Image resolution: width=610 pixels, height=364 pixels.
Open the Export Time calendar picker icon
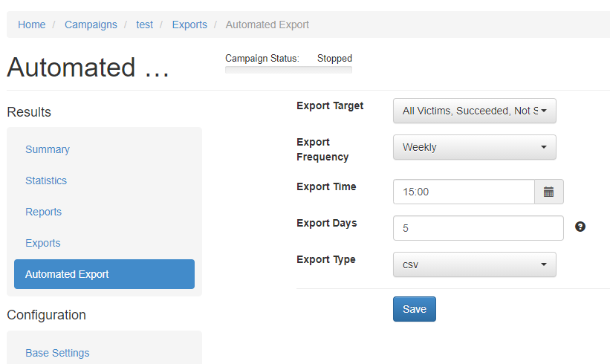pos(549,192)
